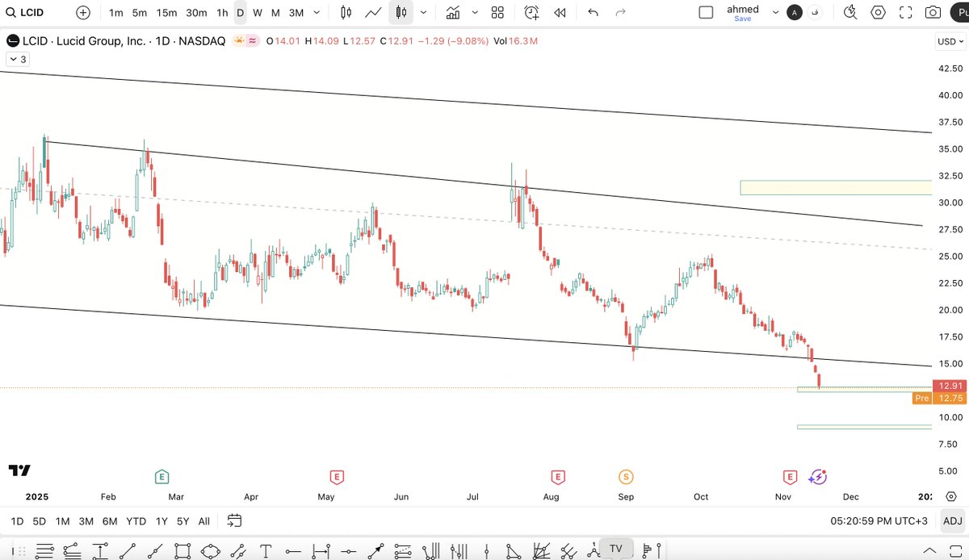The height and width of the screenshot is (560, 969).
Task: Click the Publish button
Action: pos(959,12)
